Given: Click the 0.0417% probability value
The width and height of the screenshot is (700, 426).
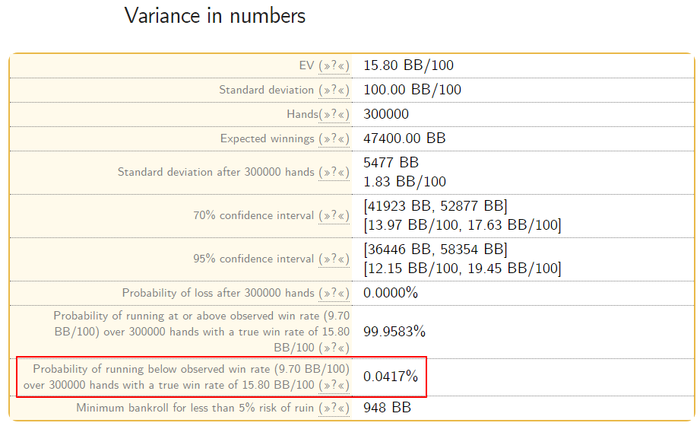Looking at the screenshot, I should (390, 377).
